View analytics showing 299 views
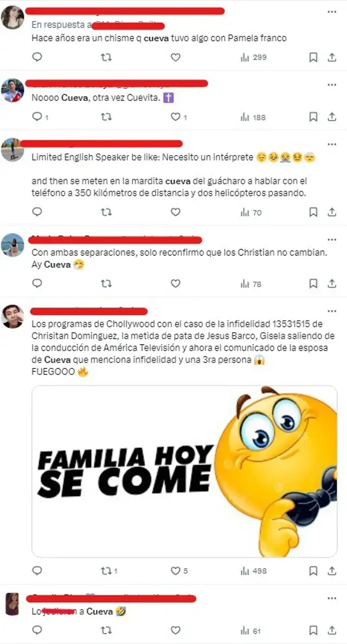Image resolution: width=347 pixels, height=644 pixels. (253, 57)
